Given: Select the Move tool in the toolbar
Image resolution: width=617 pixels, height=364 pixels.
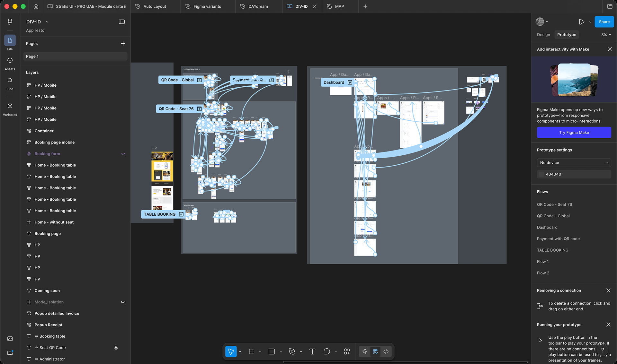Looking at the screenshot, I should (x=231, y=352).
